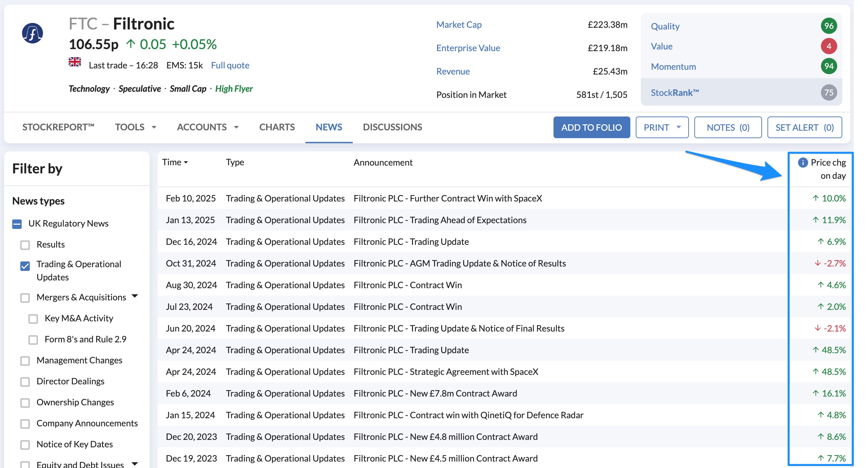
Task: Open the STOCKREPORT tab
Action: point(58,127)
